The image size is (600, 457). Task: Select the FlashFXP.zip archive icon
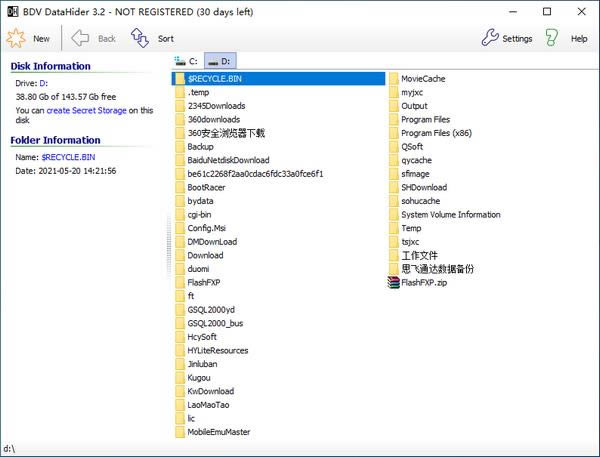[x=393, y=282]
